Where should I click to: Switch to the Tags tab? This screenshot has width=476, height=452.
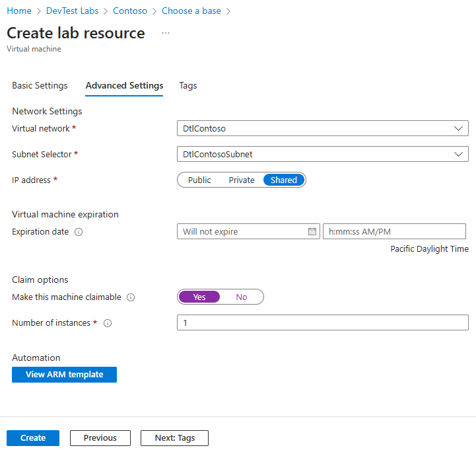[188, 85]
